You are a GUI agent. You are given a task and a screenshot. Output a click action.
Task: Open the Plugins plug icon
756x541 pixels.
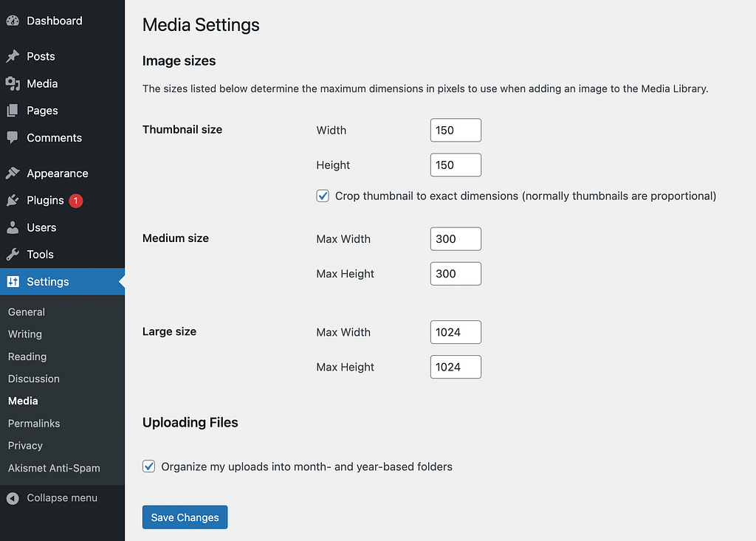coord(13,200)
